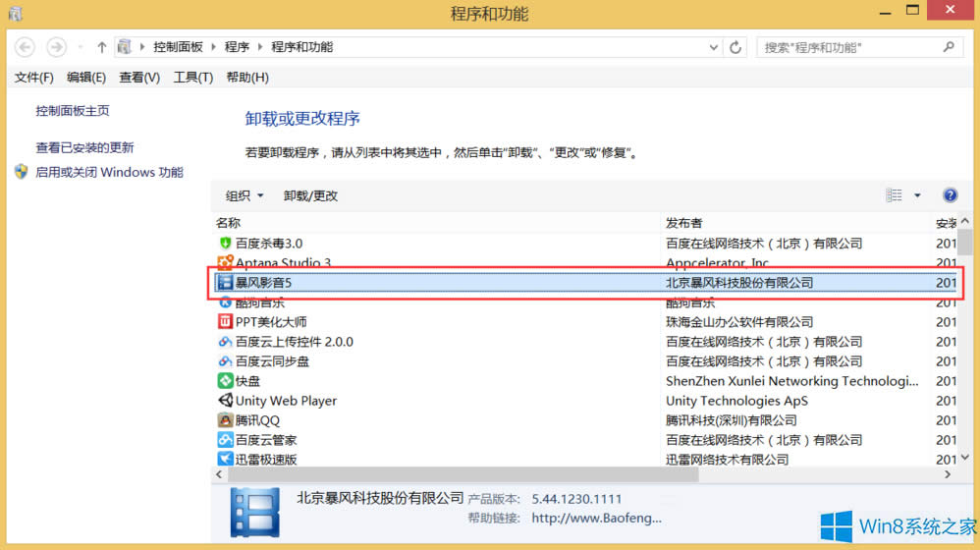Viewport: 980px width, 550px height.
Task: Click the address bar control panel icon
Action: point(125,47)
